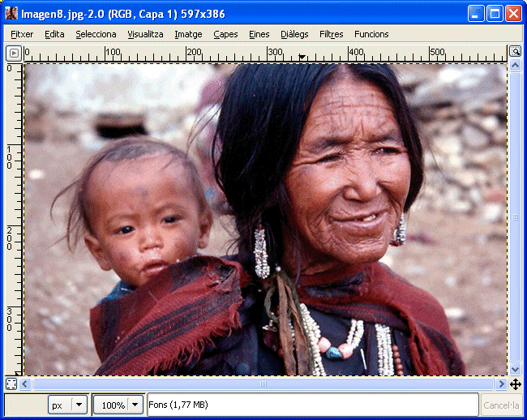Open the Funcions menu
This screenshot has height=420, width=527.
coord(371,34)
